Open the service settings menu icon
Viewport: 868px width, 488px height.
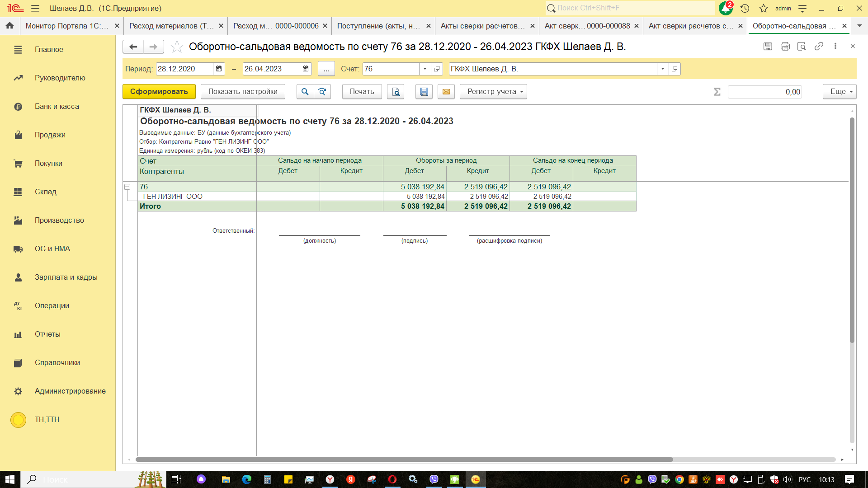click(x=803, y=8)
